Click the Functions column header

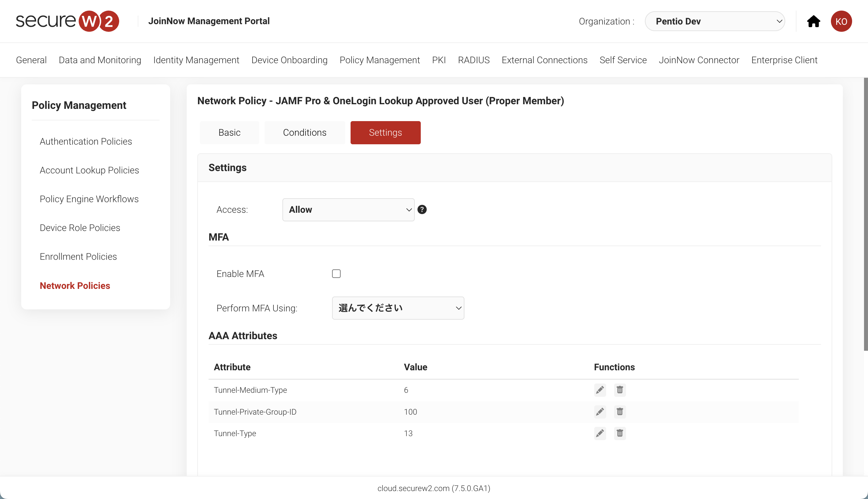tap(614, 367)
